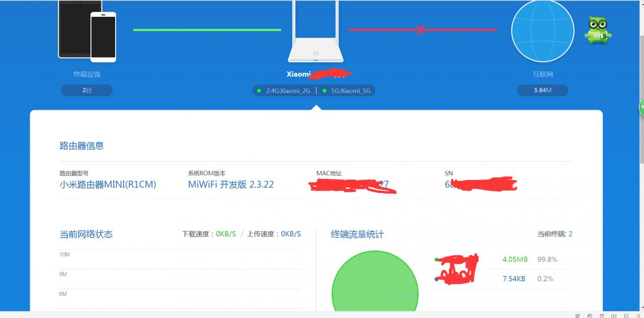Click the 路由器型号 field label
Viewport: 644px width, 318px height.
point(74,173)
